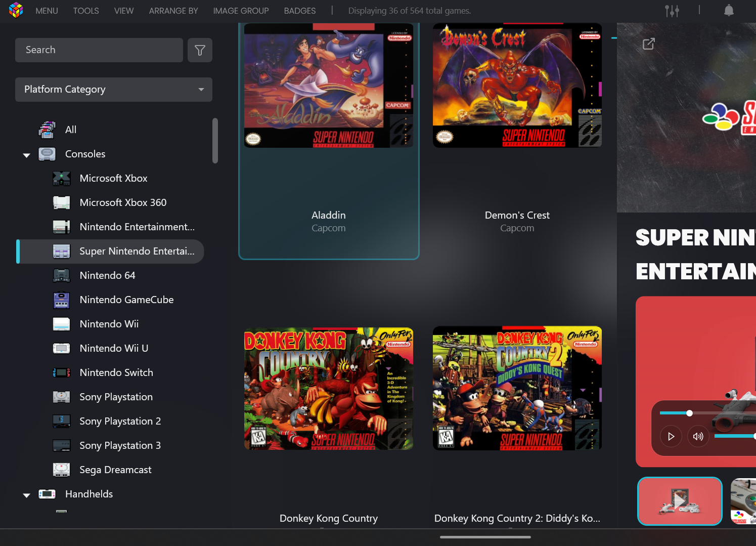Click Capcom developer text under Aladdin
The width and height of the screenshot is (756, 546).
tap(329, 228)
